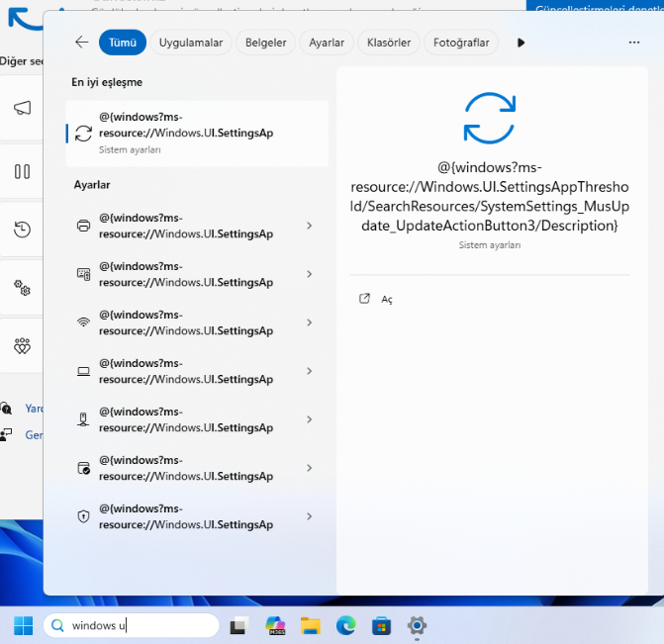Switch to the Klasörler filter
Image resolution: width=664 pixels, height=644 pixels.
tap(389, 43)
